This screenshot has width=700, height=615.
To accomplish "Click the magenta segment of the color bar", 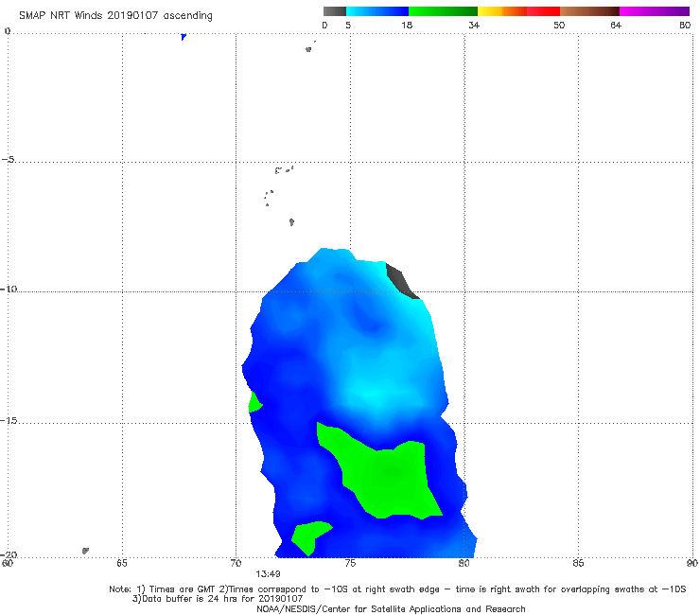I will (x=655, y=11).
